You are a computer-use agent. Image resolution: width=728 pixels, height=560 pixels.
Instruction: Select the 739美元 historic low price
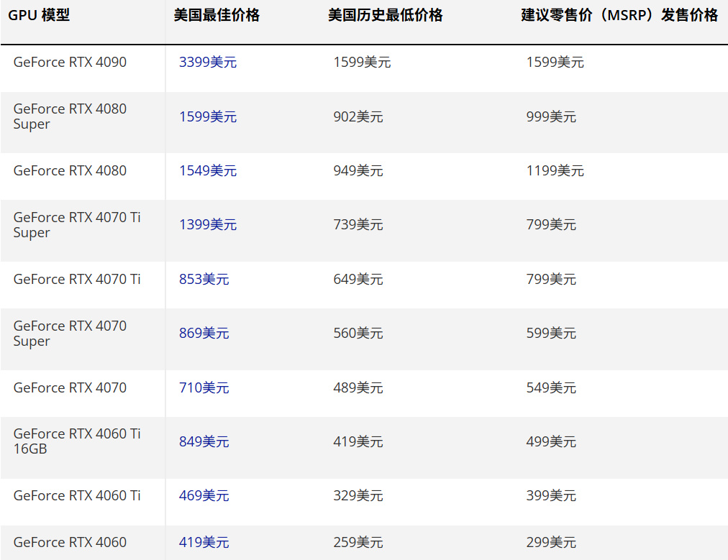tap(358, 224)
